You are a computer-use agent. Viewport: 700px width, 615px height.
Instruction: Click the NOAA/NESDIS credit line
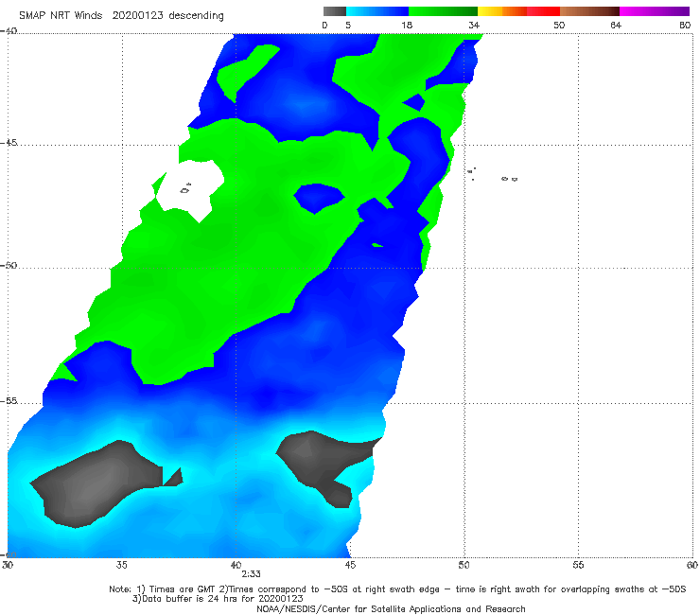coord(391,608)
